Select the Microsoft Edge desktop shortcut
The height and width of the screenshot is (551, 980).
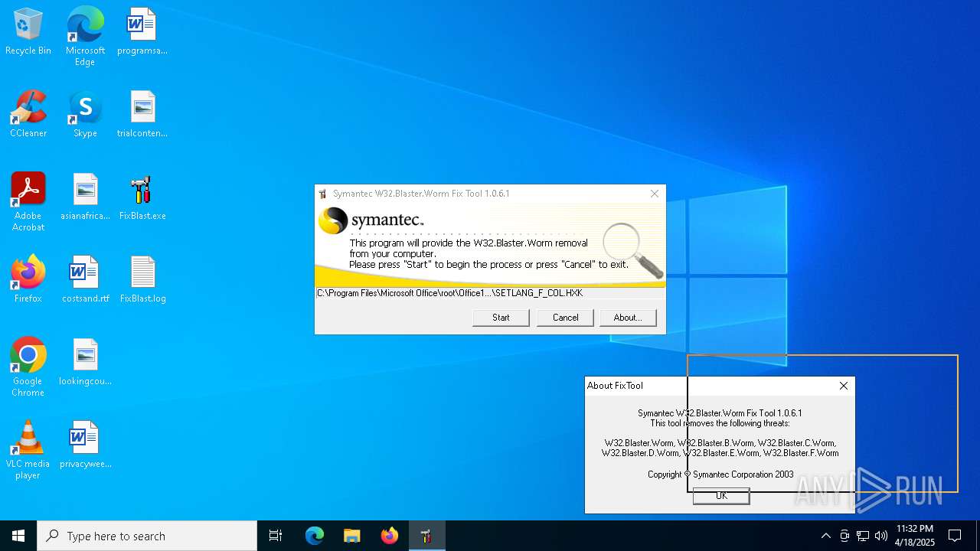[x=85, y=37]
